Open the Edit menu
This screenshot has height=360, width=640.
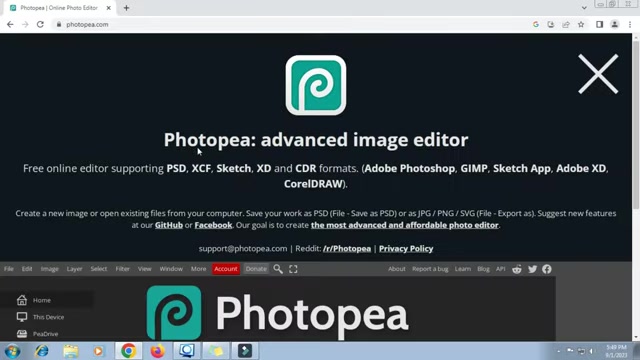pyautogui.click(x=27, y=269)
